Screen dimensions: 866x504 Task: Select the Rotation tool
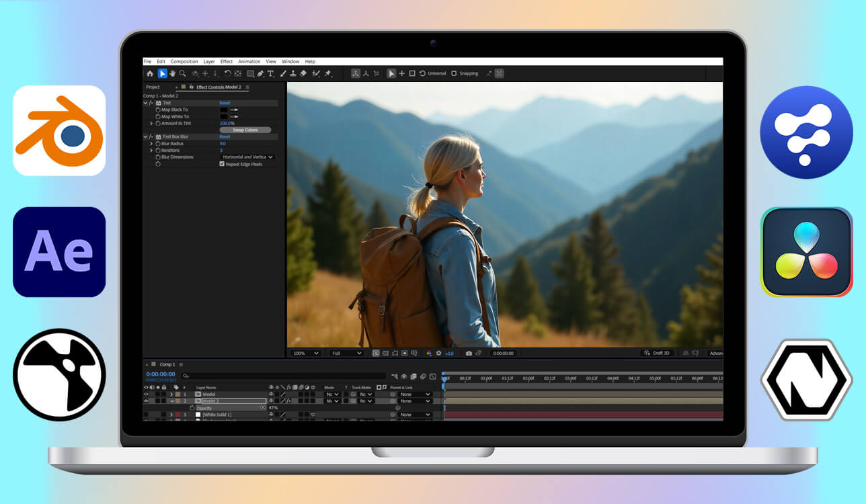coord(227,73)
